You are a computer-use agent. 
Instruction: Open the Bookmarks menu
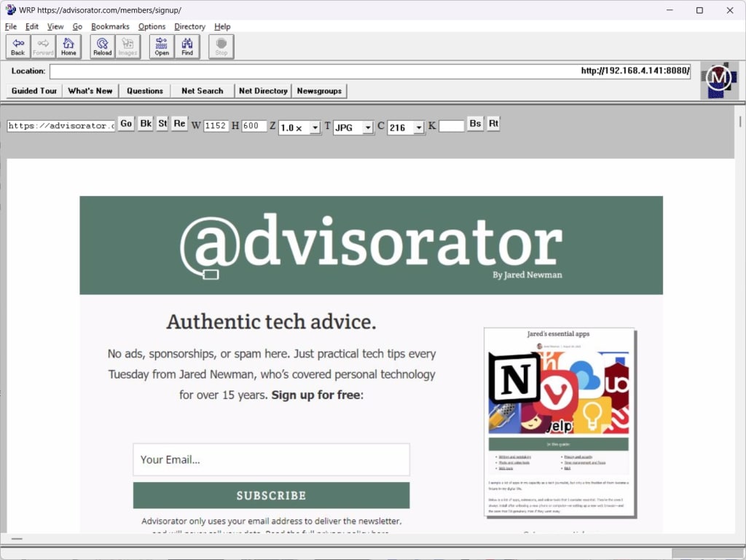coord(110,26)
